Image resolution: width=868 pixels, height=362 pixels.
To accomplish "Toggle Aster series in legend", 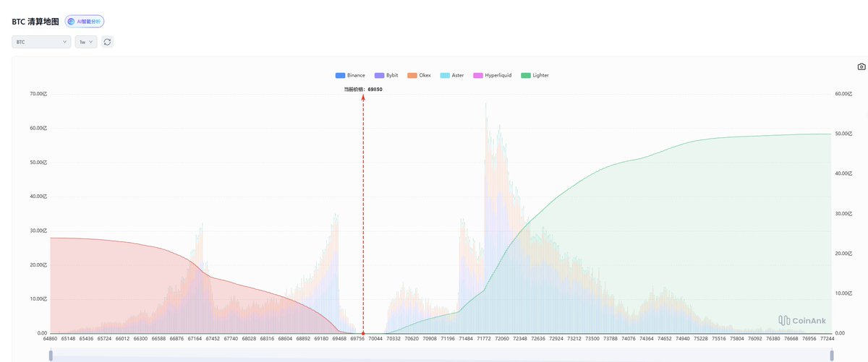I will (452, 75).
